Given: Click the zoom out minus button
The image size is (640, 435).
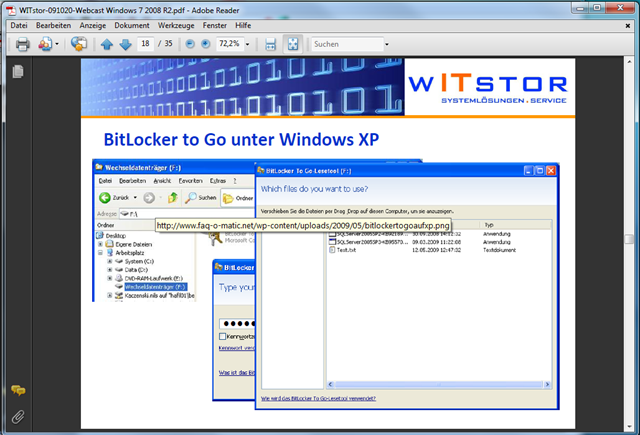Looking at the screenshot, I should (x=190, y=44).
